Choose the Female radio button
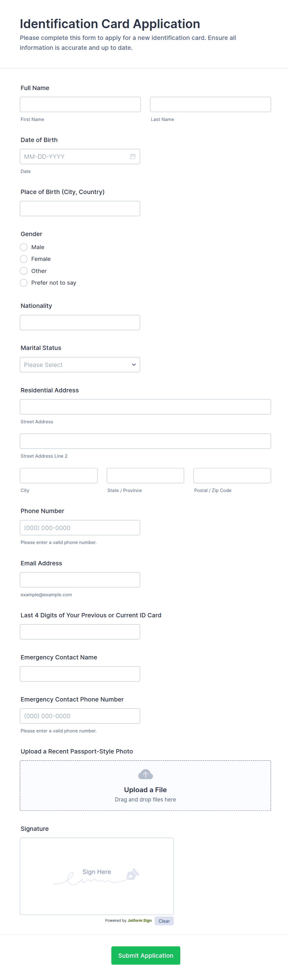Viewport: 288px width, 980px height. 24,259
